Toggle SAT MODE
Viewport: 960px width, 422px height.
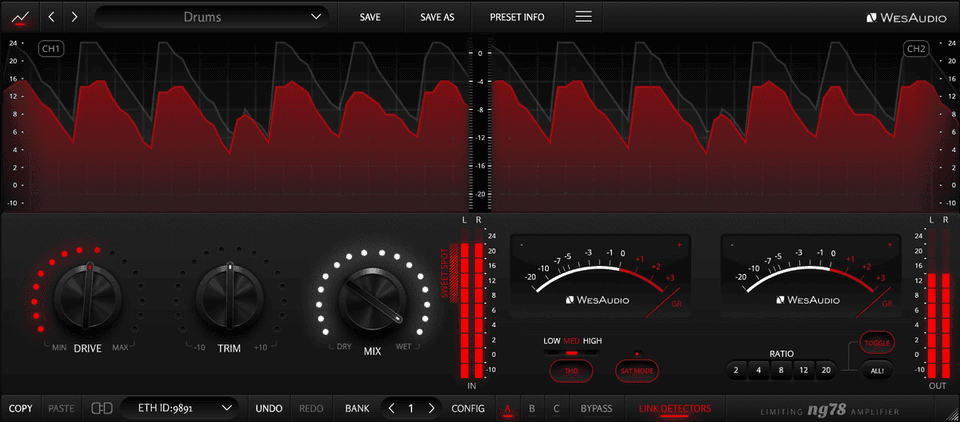[637, 371]
